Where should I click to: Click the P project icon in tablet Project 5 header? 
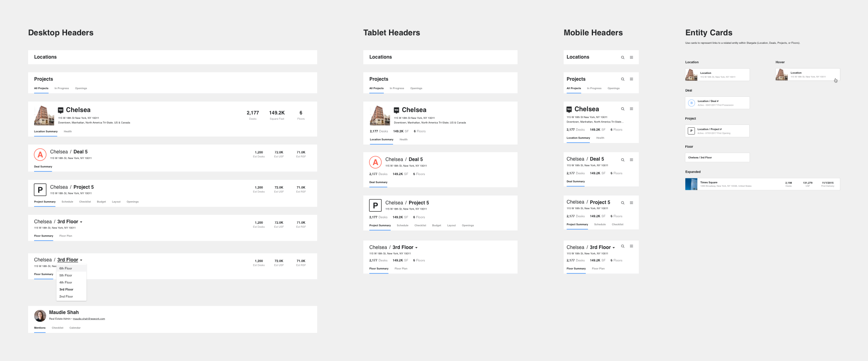375,206
